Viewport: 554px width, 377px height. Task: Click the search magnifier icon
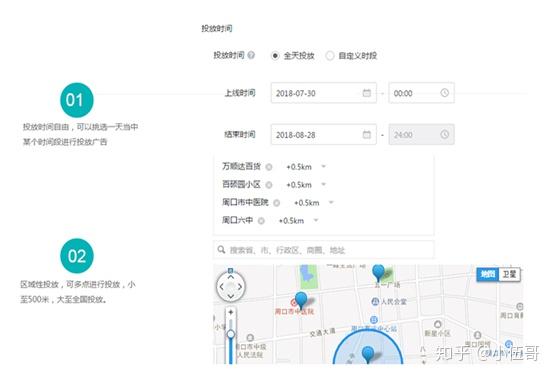pos(221,250)
